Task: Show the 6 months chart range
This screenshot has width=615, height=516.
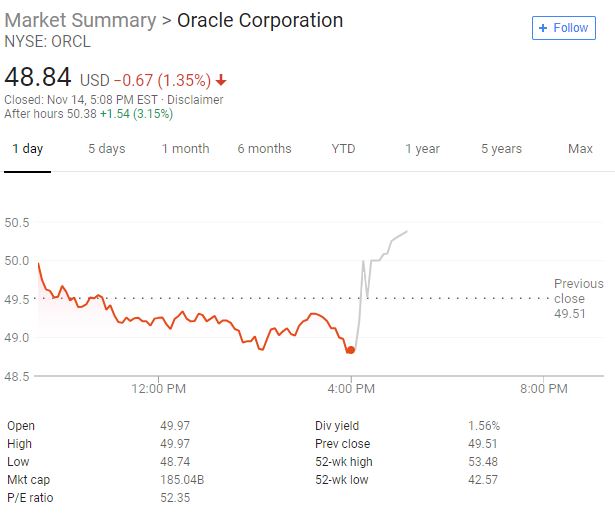Action: [x=264, y=149]
